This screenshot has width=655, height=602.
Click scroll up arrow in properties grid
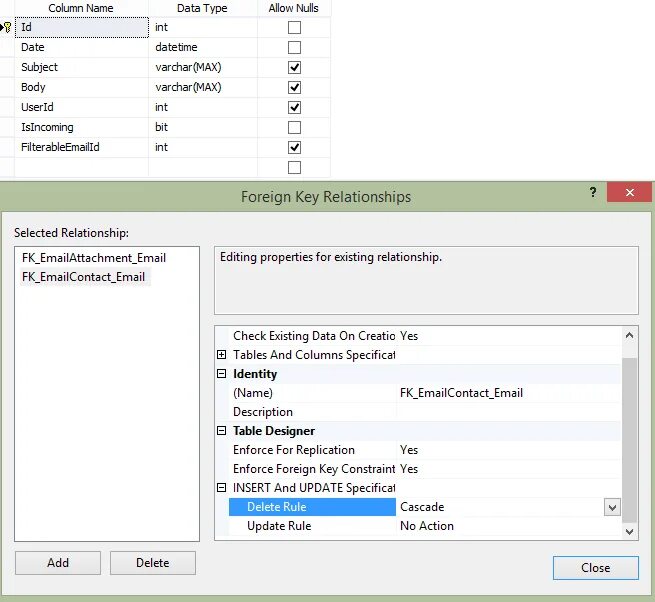[630, 335]
